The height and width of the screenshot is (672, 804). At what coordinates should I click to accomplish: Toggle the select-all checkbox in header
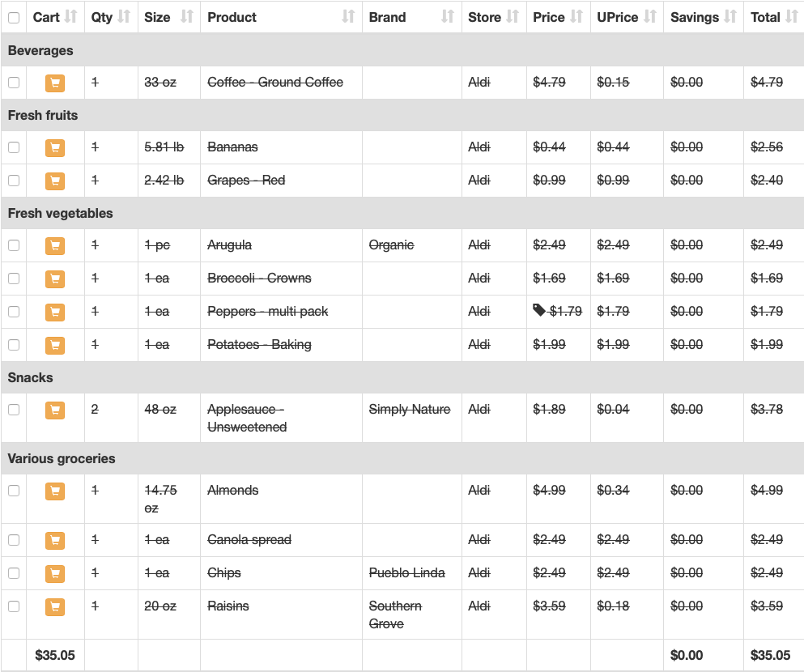click(x=14, y=18)
